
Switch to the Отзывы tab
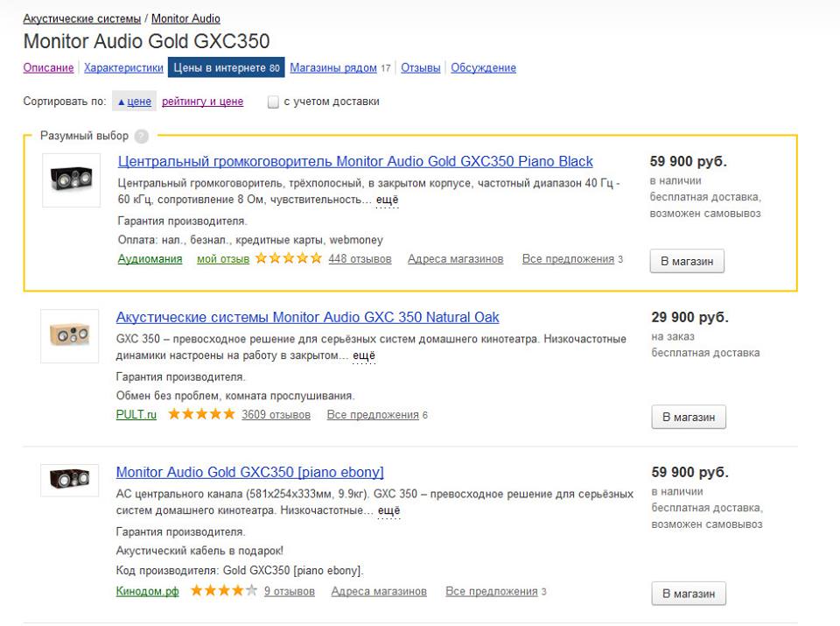tap(420, 67)
